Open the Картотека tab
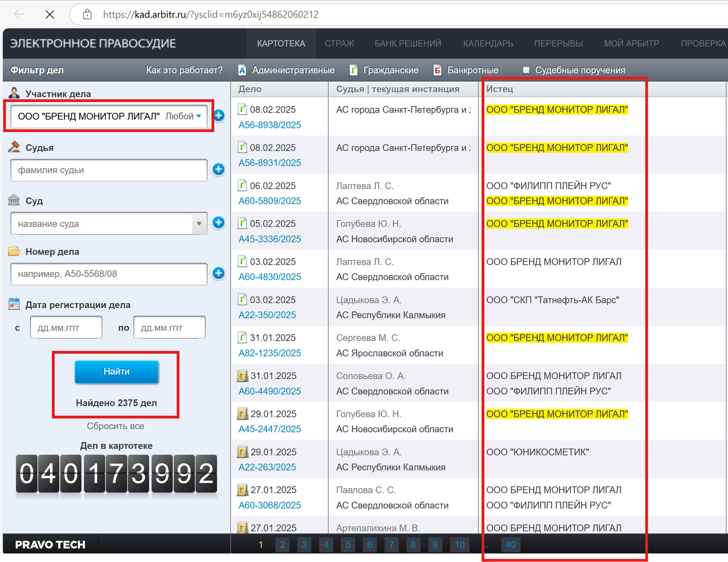 [x=281, y=43]
